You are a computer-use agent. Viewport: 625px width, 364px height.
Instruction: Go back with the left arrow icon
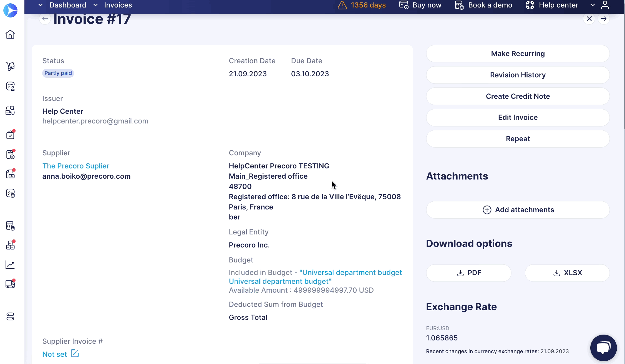pos(45,19)
